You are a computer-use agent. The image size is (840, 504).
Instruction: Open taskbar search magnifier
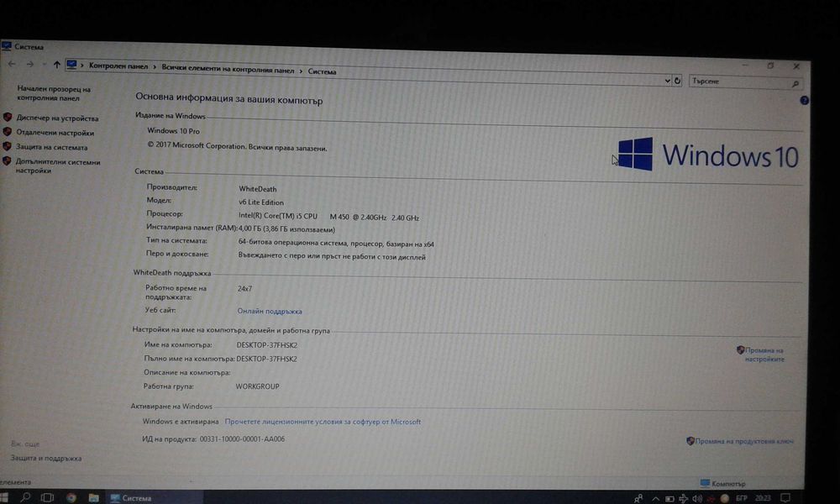coord(25,497)
